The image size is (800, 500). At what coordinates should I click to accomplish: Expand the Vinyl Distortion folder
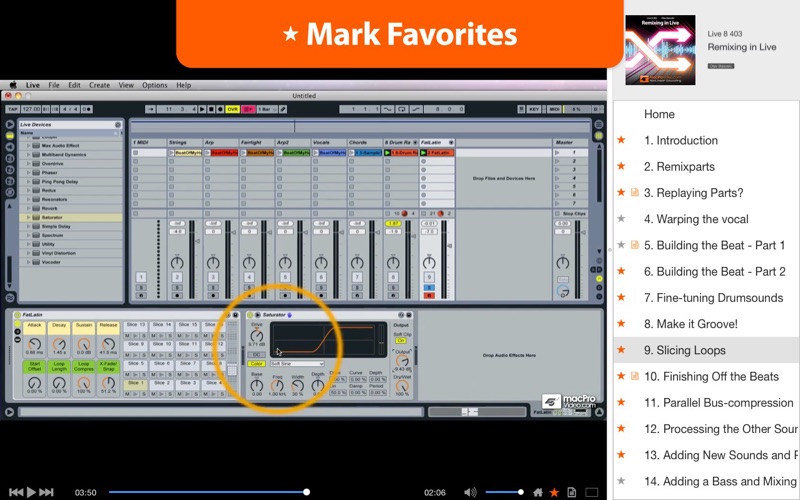(x=29, y=253)
